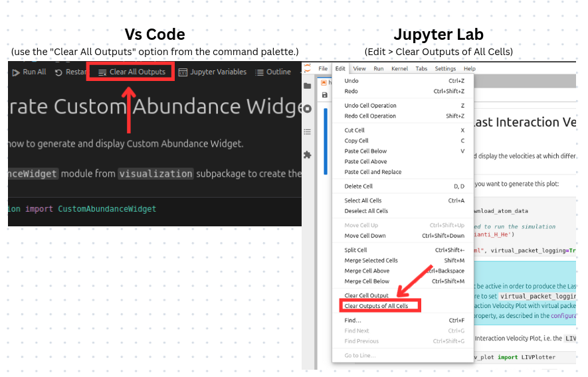This screenshot has height=377, width=588.
Task: Click the save notebook floppy disk icon
Action: pyautogui.click(x=324, y=96)
